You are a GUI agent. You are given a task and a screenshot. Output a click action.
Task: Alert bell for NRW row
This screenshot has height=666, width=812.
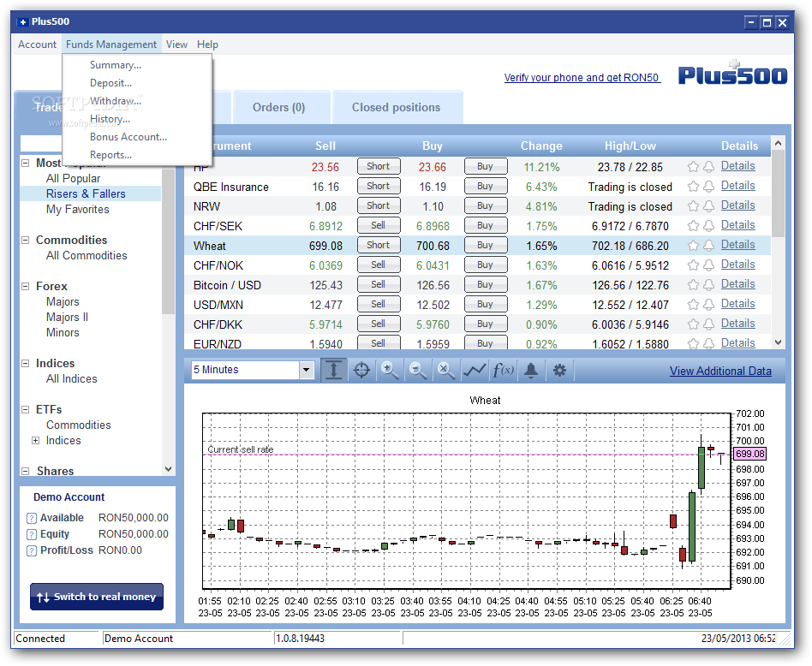click(x=709, y=206)
